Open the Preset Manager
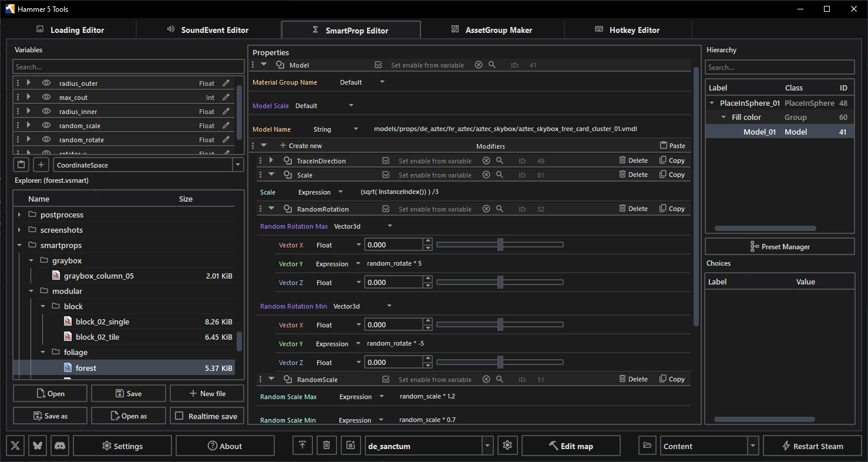This screenshot has height=462, width=868. (x=780, y=246)
